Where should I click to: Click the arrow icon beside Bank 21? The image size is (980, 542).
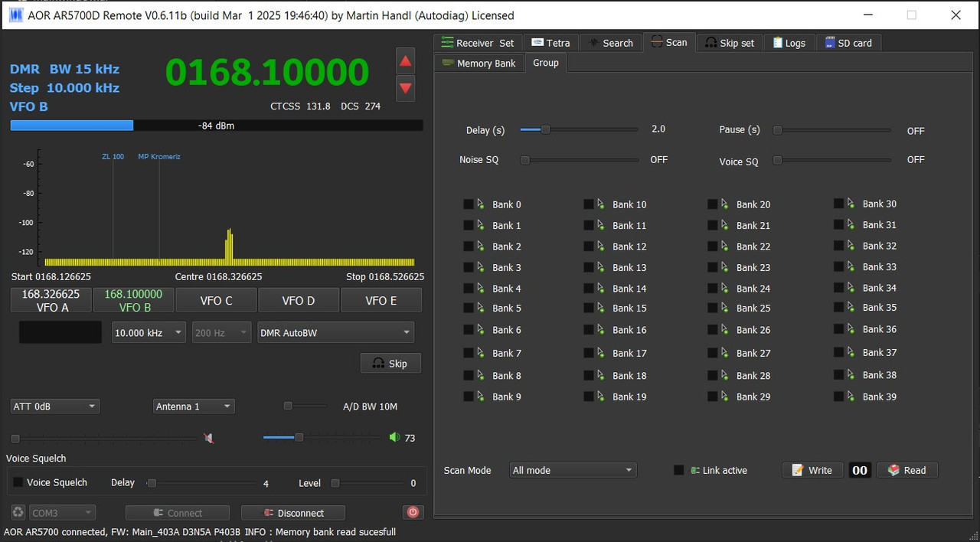point(725,224)
